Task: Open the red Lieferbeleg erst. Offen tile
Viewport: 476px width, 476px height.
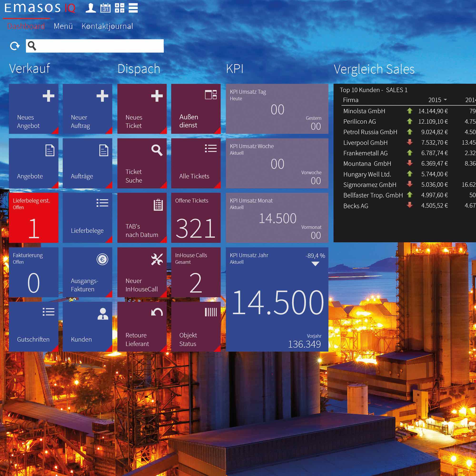Action: click(34, 218)
